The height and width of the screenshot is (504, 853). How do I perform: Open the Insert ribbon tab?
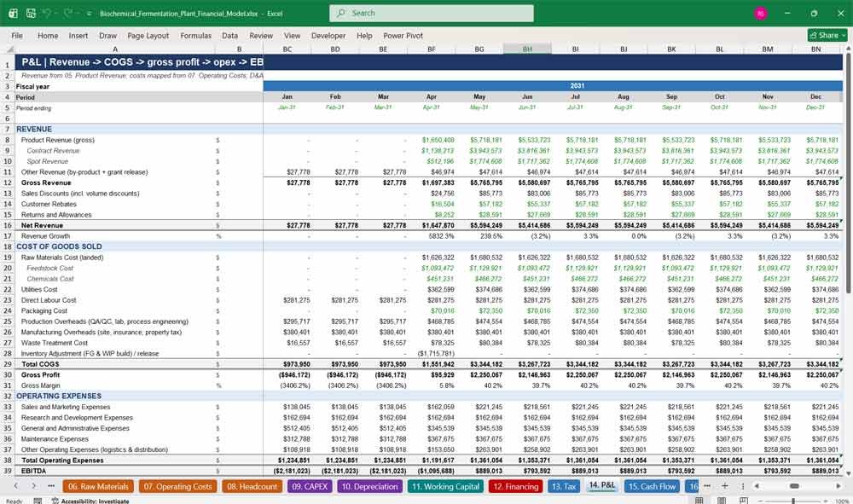point(78,35)
